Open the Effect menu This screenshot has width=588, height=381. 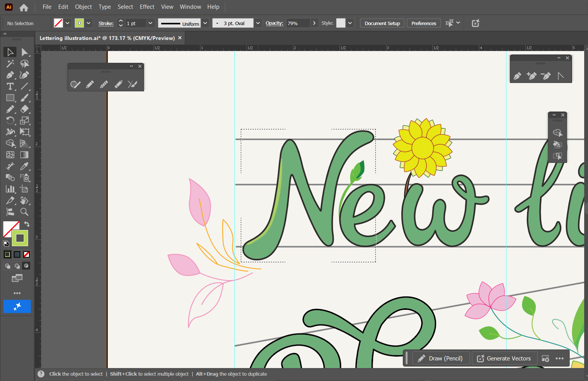(147, 7)
